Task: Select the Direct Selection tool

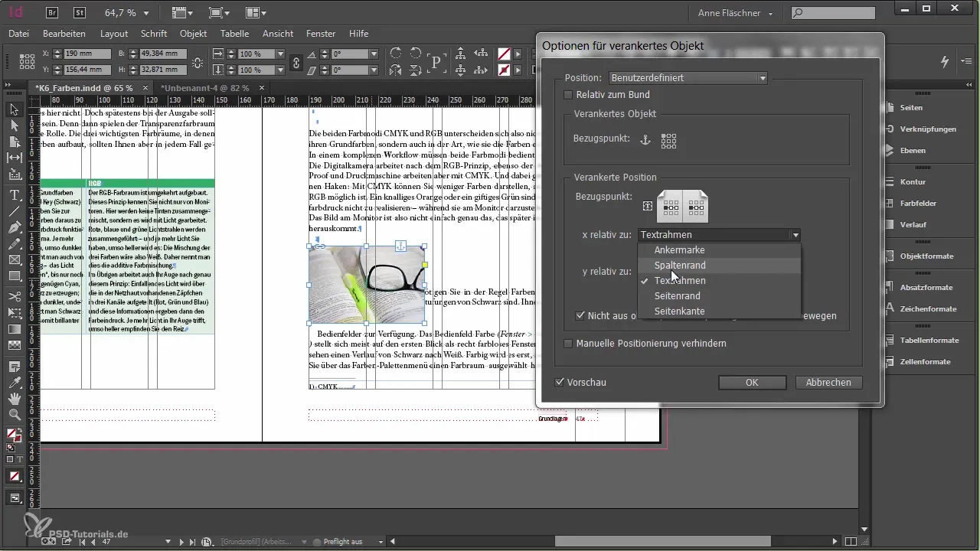Action: pyautogui.click(x=14, y=126)
